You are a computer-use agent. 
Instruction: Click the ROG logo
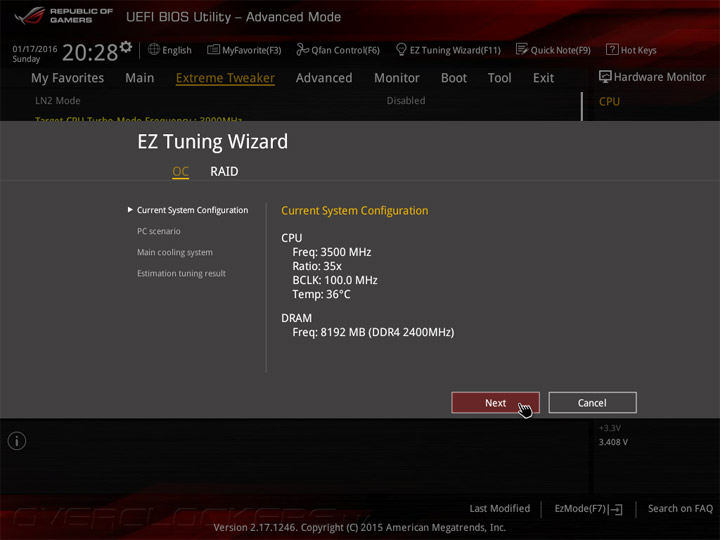click(x=29, y=16)
